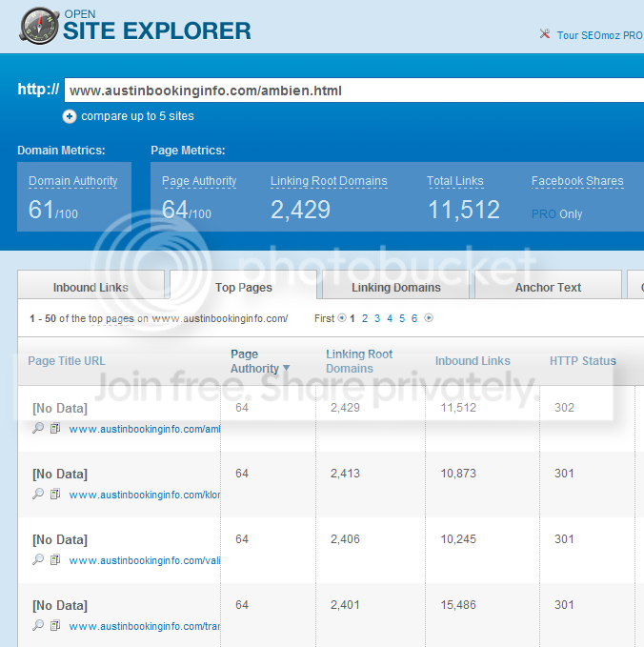Sort by Linking Root Domains column header

pyautogui.click(x=359, y=361)
